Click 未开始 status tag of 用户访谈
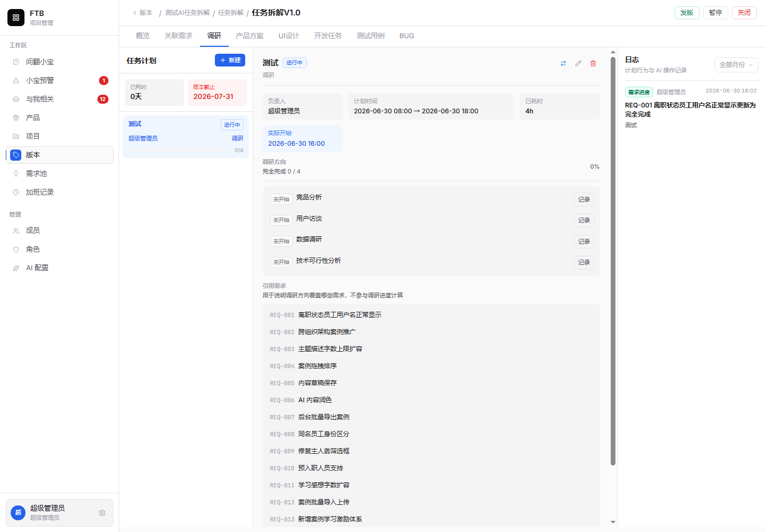This screenshot has width=766, height=532. (281, 220)
